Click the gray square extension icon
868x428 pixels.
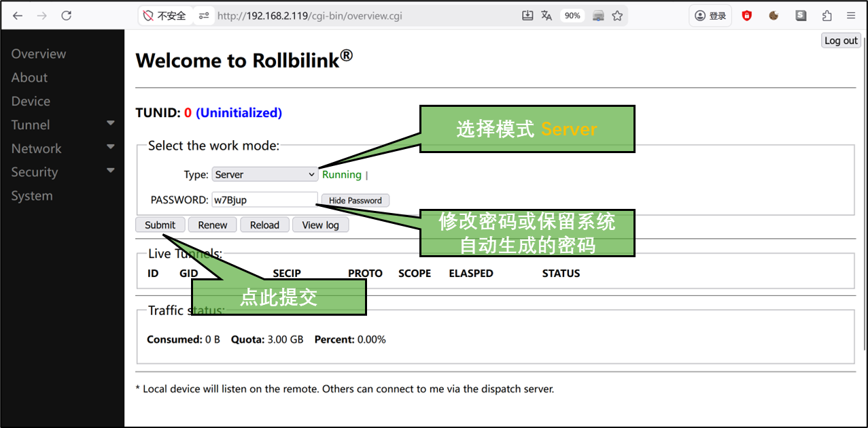click(x=801, y=16)
